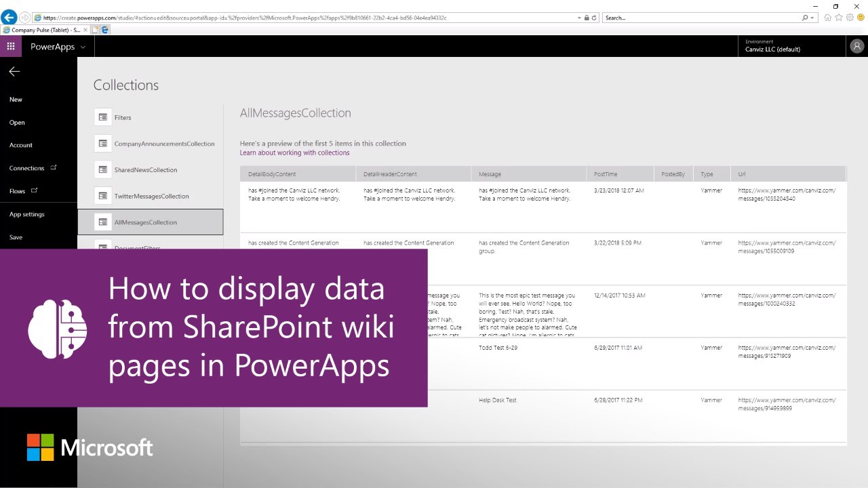Click the lock security icon in address bar
The width and height of the screenshot is (868, 488).
[587, 18]
